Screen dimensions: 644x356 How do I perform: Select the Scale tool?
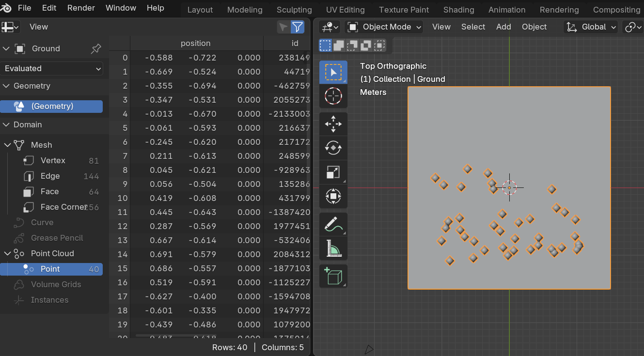click(x=333, y=172)
